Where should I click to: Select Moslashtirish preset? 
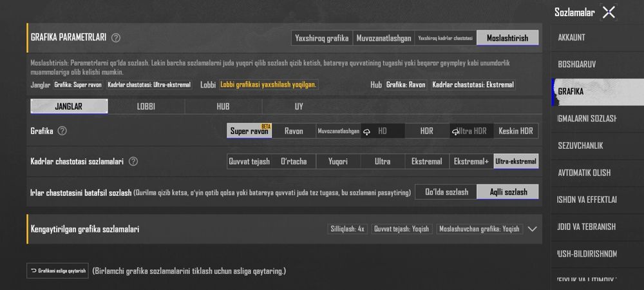[x=507, y=38]
